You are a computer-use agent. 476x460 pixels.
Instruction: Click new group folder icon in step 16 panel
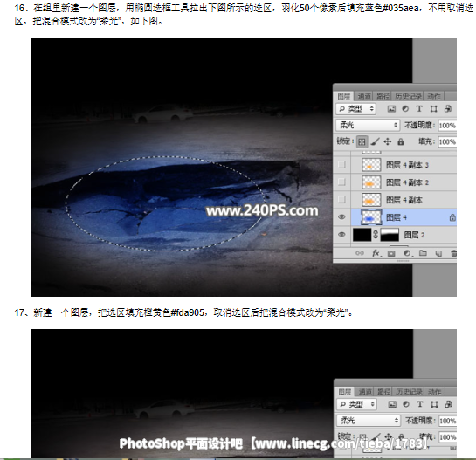click(x=423, y=253)
